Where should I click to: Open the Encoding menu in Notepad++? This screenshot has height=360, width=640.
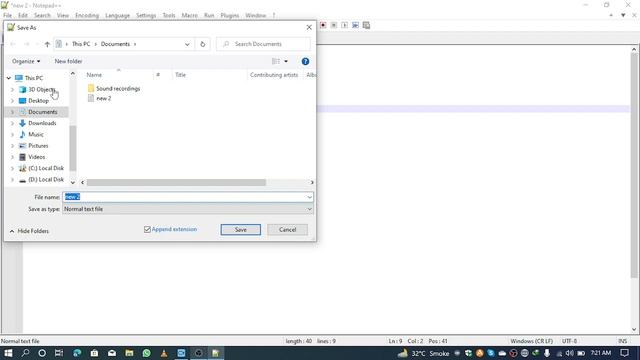click(x=87, y=16)
